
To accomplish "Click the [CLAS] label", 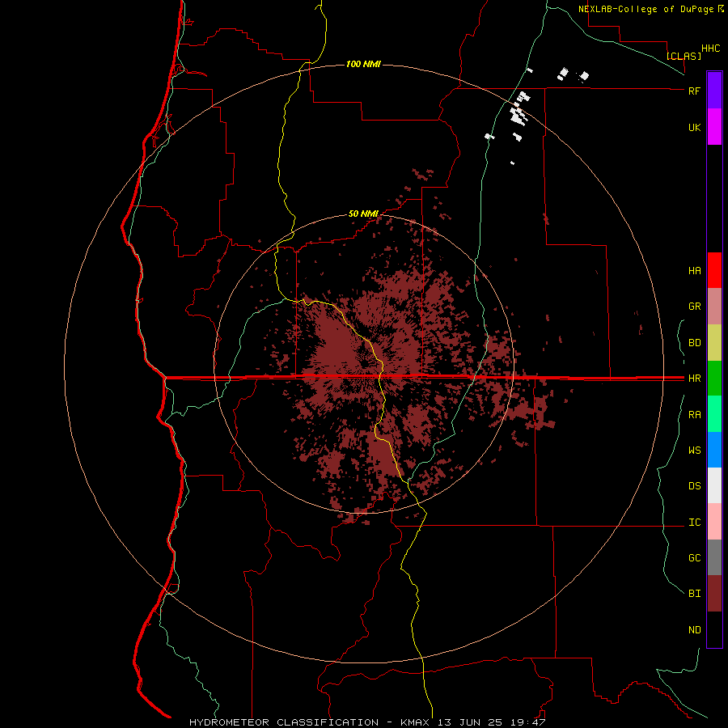I will [x=684, y=56].
